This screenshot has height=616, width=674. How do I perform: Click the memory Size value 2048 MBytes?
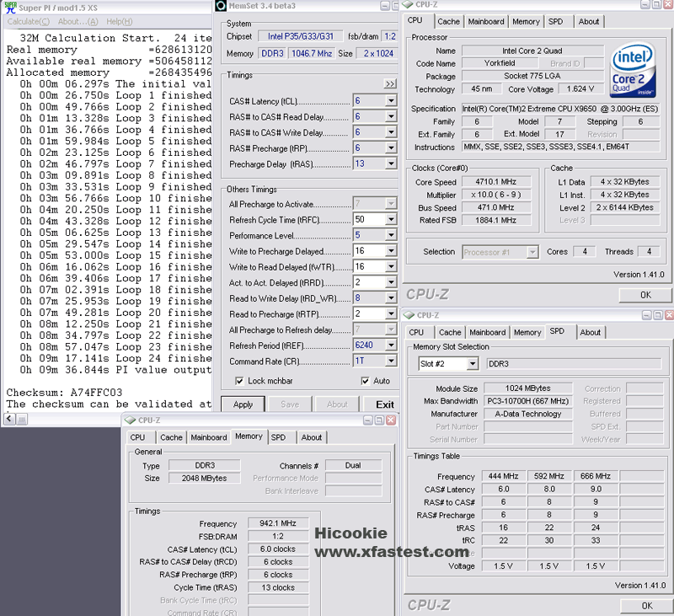click(x=204, y=479)
